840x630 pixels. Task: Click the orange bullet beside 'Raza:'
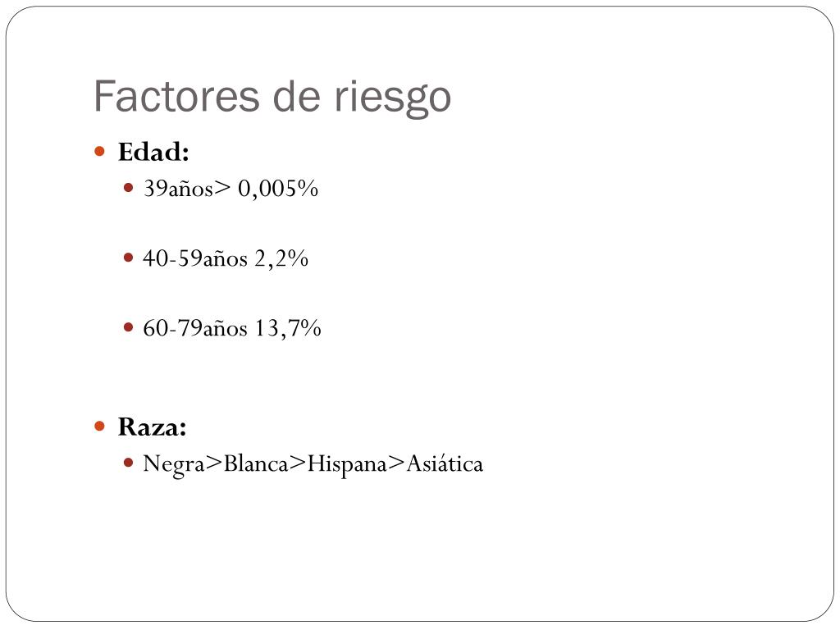click(99, 427)
